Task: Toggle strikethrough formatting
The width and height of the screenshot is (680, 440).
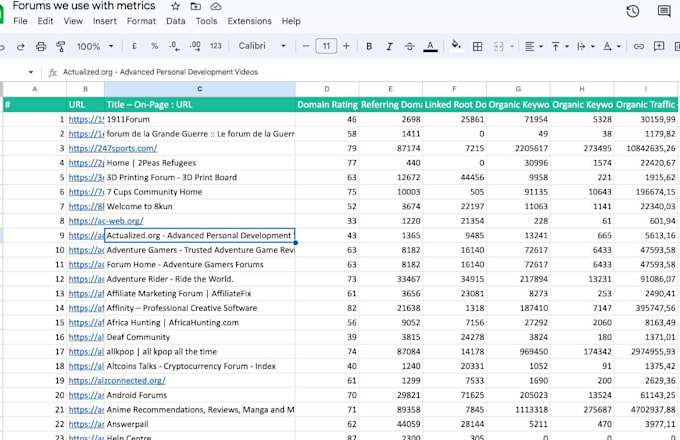Action: (409, 46)
